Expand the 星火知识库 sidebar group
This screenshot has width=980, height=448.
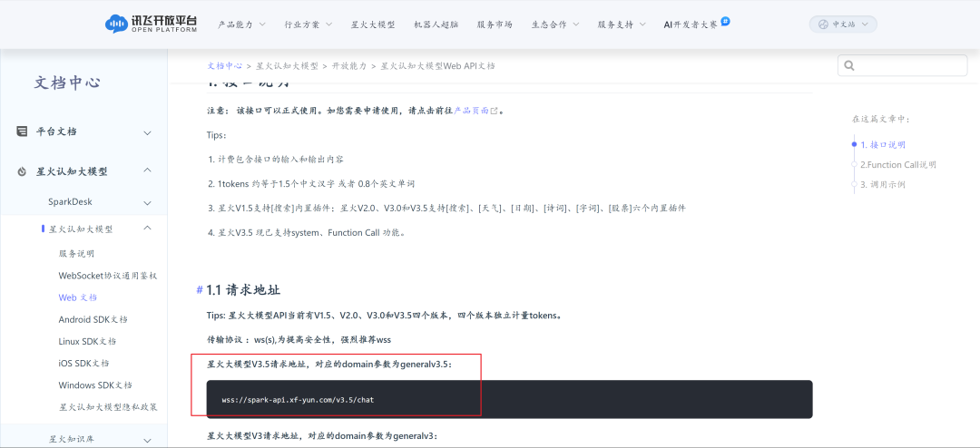(148, 440)
